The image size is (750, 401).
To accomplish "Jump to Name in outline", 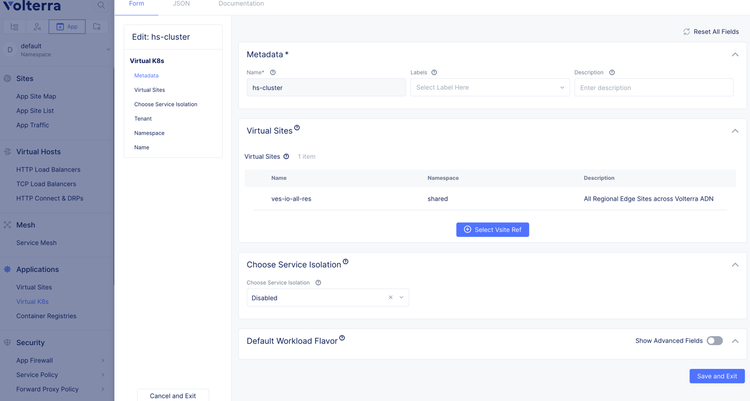I will pyautogui.click(x=142, y=147).
